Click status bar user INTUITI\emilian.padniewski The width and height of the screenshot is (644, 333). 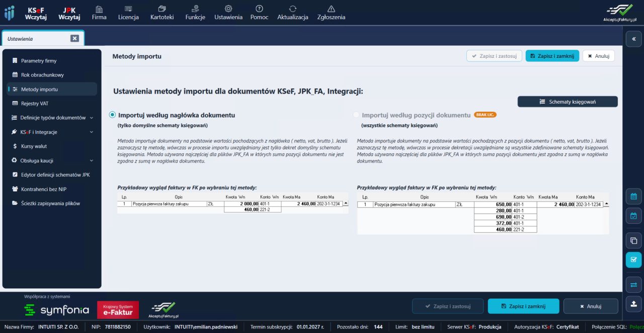pyautogui.click(x=190, y=326)
